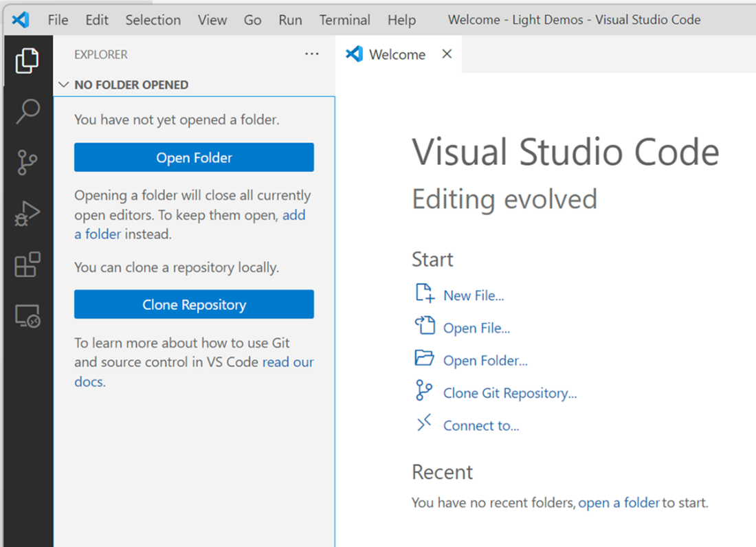
Task: Open the Run menu
Action: (290, 20)
